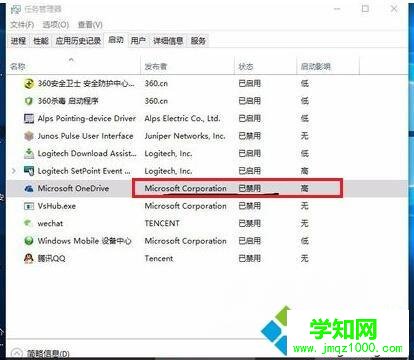
Task: Switch to the 服务 tab
Action: [x=198, y=41]
